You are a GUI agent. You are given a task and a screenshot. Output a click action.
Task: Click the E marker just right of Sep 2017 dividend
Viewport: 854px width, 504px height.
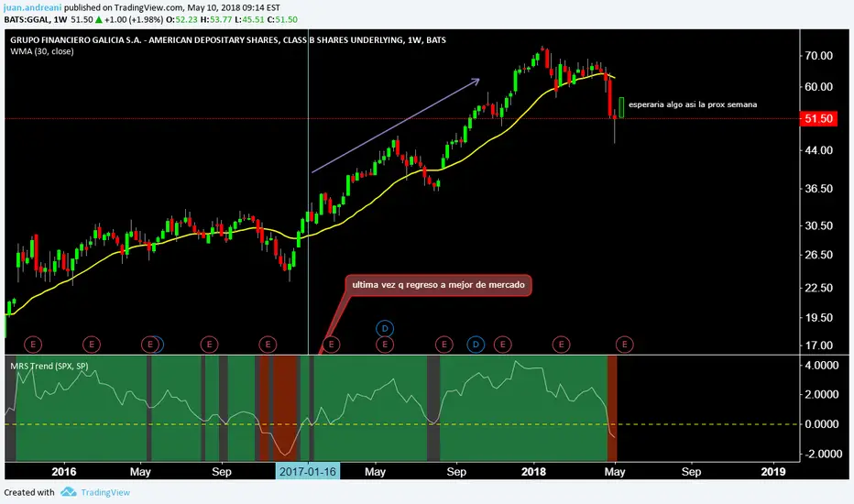point(503,345)
